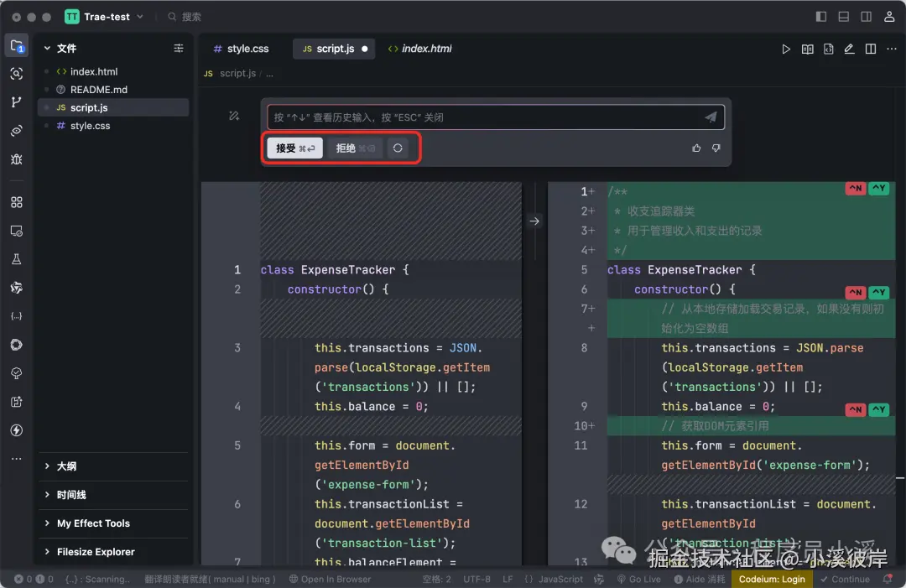Toggle the bottom panel layout button
Screen dimensions: 906x588
(844, 17)
